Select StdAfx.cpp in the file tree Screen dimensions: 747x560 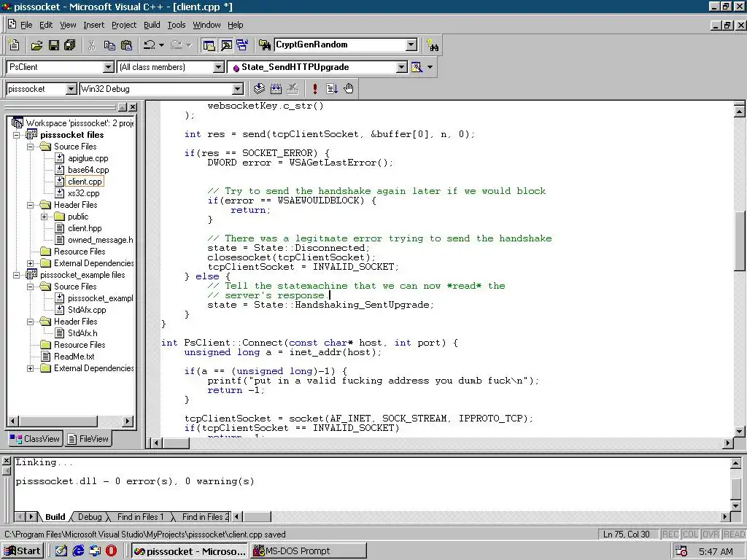87,310
